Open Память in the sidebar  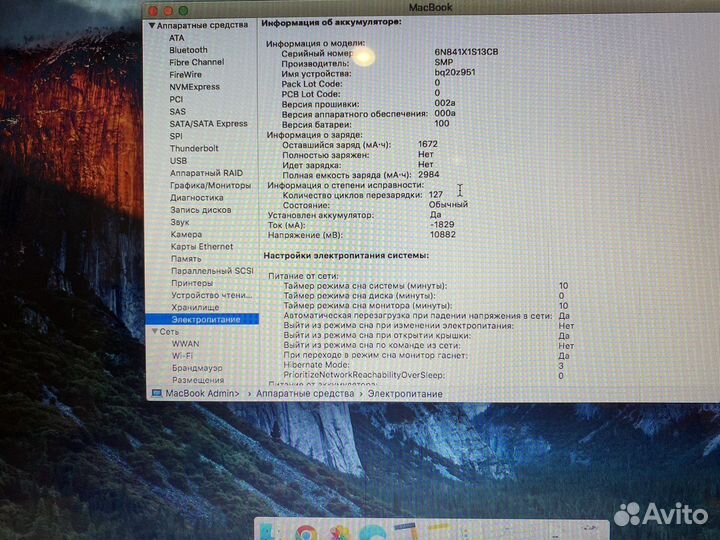tap(186, 259)
